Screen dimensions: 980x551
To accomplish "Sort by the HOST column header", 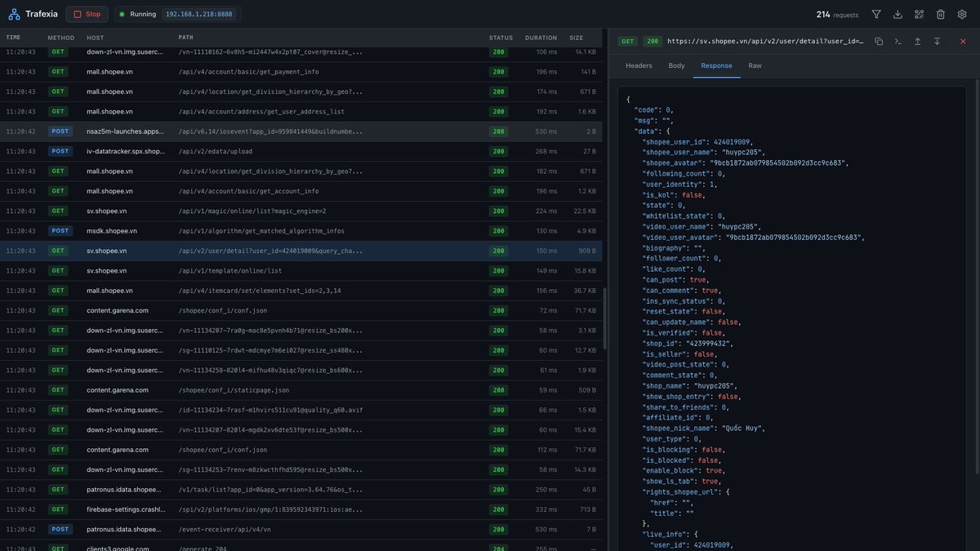I will click(96, 38).
